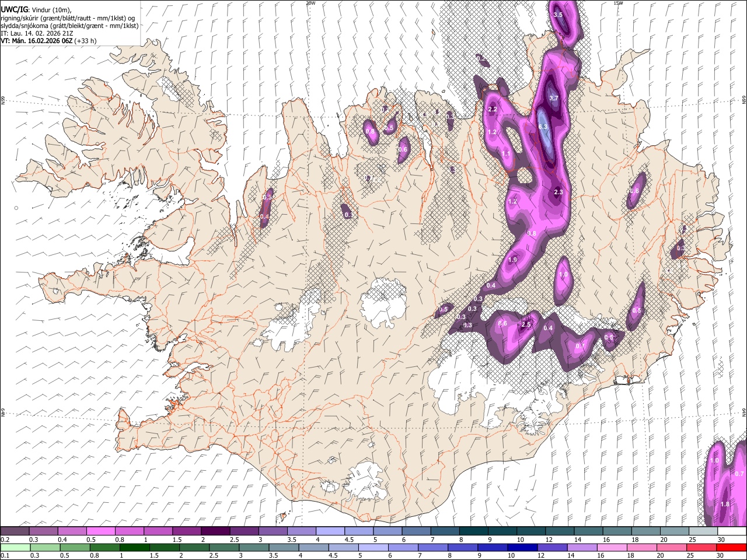747x560 pixels.
Task: Pick the deep navy swatch between 10 and 12
Action: [x=521, y=547]
